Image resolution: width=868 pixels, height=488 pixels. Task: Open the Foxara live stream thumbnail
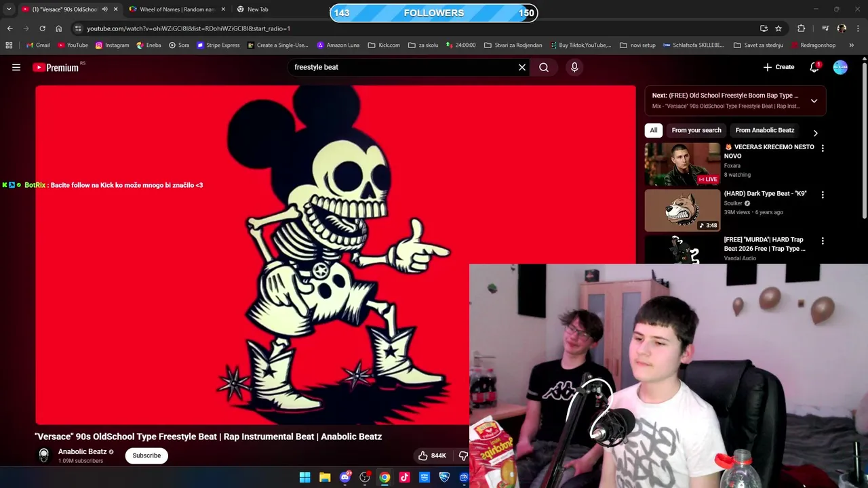682,164
